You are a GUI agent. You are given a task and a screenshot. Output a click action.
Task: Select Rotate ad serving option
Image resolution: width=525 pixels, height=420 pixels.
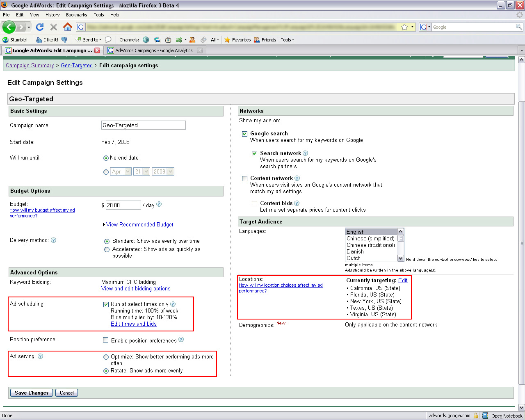[106, 371]
